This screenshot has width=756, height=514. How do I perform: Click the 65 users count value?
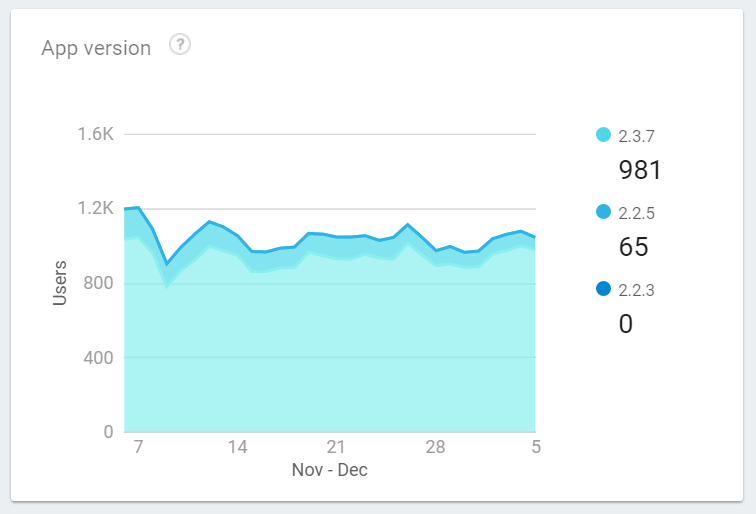click(634, 247)
